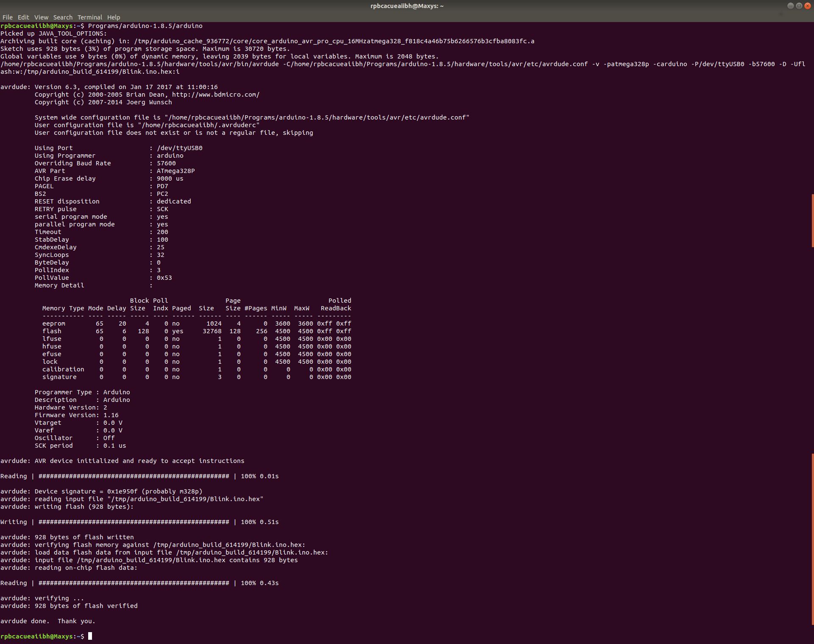Open the View menu
The height and width of the screenshot is (644, 814).
[41, 17]
